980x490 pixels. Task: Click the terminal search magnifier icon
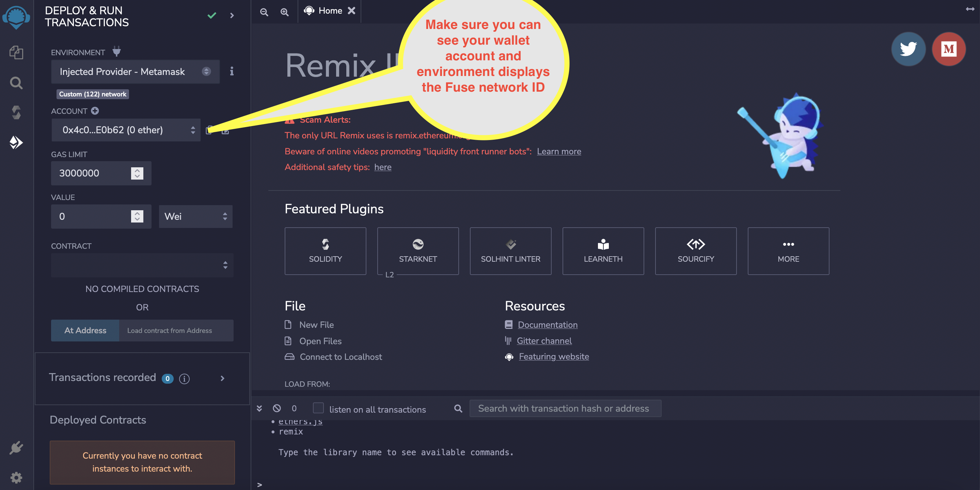[458, 409]
